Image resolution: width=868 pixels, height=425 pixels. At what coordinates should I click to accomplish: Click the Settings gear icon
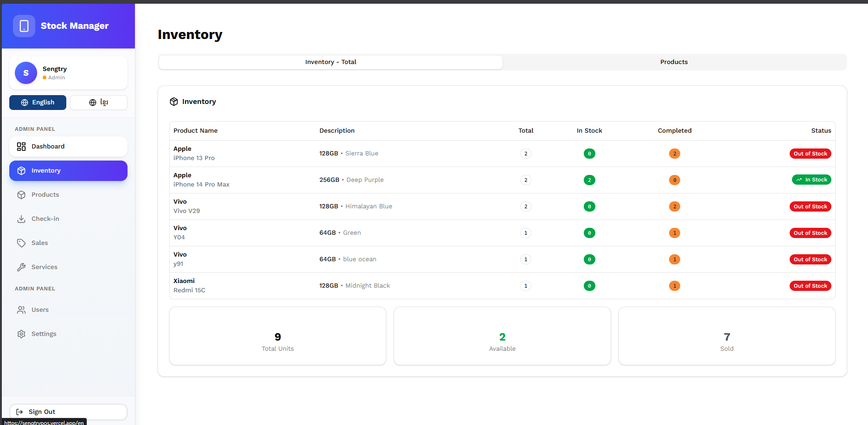coord(21,334)
